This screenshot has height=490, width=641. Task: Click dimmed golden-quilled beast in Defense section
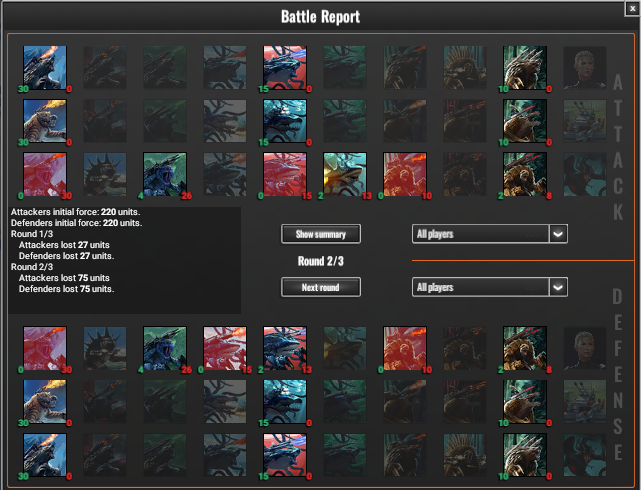(465, 455)
